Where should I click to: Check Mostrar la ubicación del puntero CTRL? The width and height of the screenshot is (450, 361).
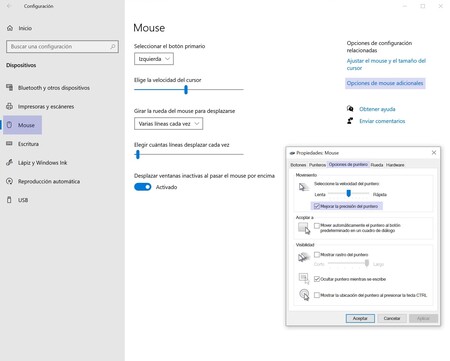pos(317,295)
